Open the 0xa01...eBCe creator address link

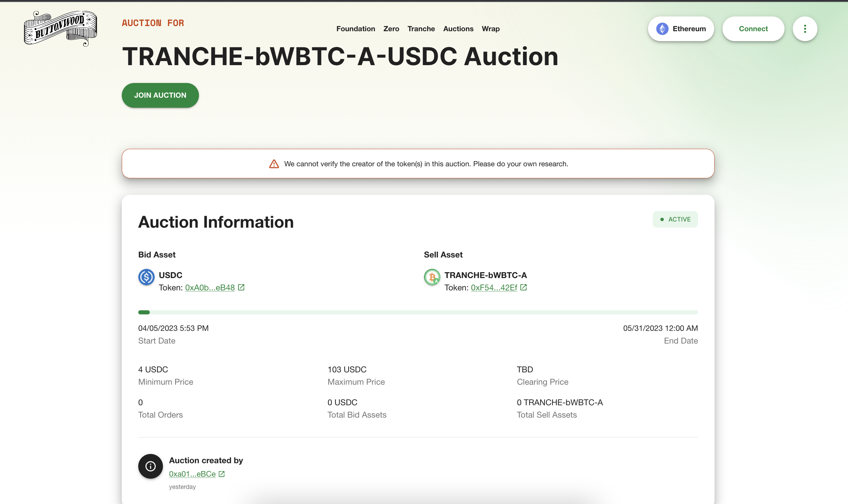(x=192, y=474)
